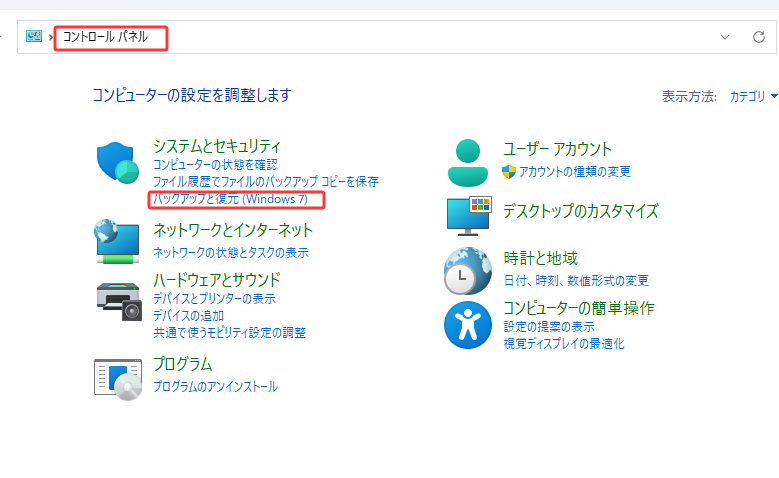Image resolution: width=779 pixels, height=478 pixels.
Task: Open the desktop customization monitor icon
Action: [x=469, y=216]
